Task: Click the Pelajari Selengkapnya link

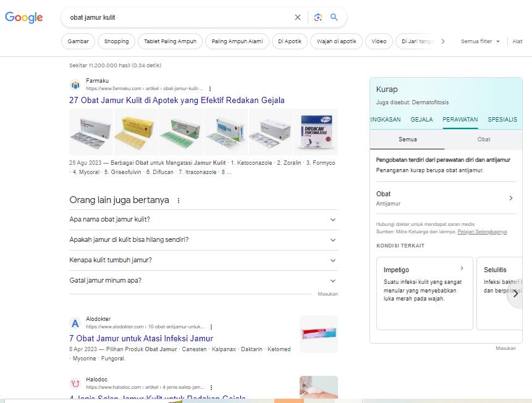Action: pos(482,232)
